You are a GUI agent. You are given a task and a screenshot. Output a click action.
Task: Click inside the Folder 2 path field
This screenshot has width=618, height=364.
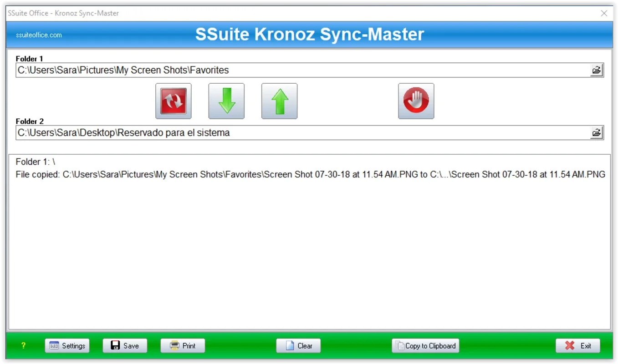pos(303,133)
